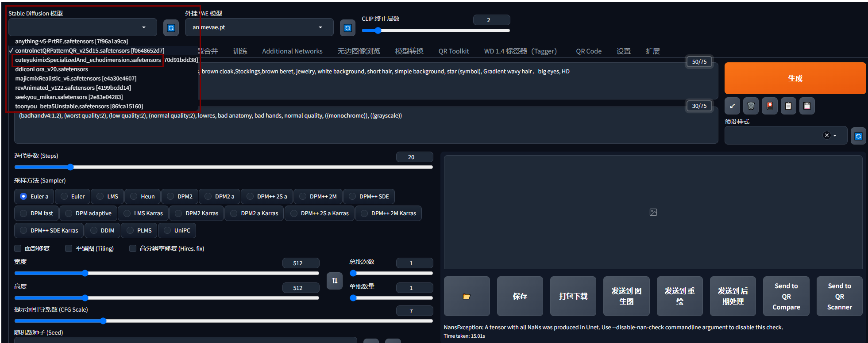Click the 打包下载 zip download button
Viewport: 868px width, 343px height.
click(x=573, y=296)
